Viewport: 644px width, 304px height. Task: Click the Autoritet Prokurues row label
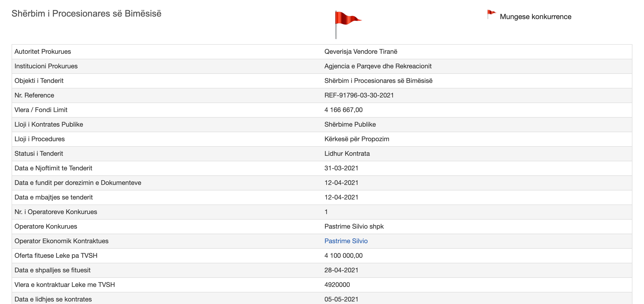click(43, 52)
